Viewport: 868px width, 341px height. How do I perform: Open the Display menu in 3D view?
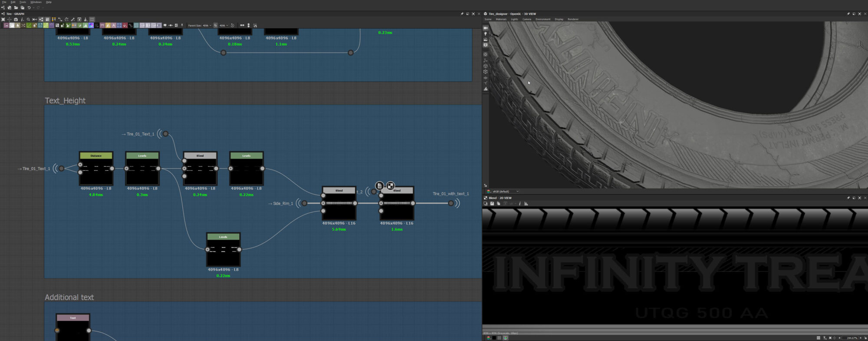click(x=559, y=19)
